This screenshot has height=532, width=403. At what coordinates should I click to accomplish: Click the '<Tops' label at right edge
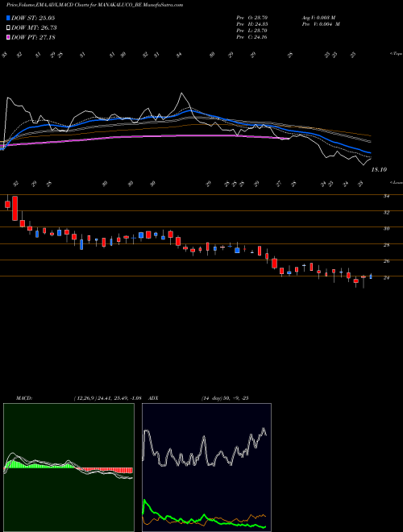(x=397, y=54)
